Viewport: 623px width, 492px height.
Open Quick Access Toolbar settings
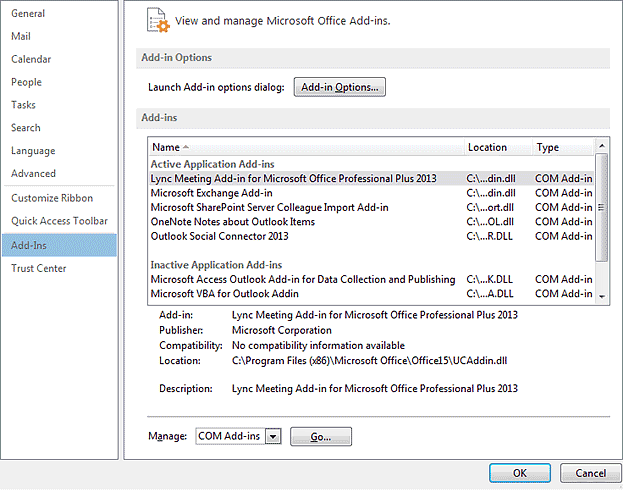tap(60, 221)
